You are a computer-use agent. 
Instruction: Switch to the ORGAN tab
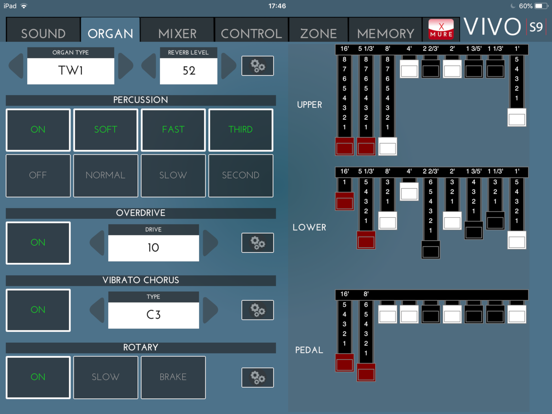tap(111, 31)
